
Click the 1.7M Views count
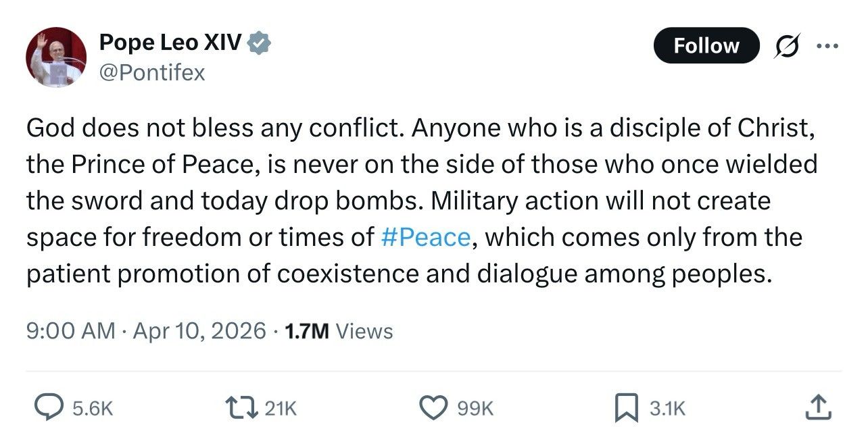tap(339, 331)
